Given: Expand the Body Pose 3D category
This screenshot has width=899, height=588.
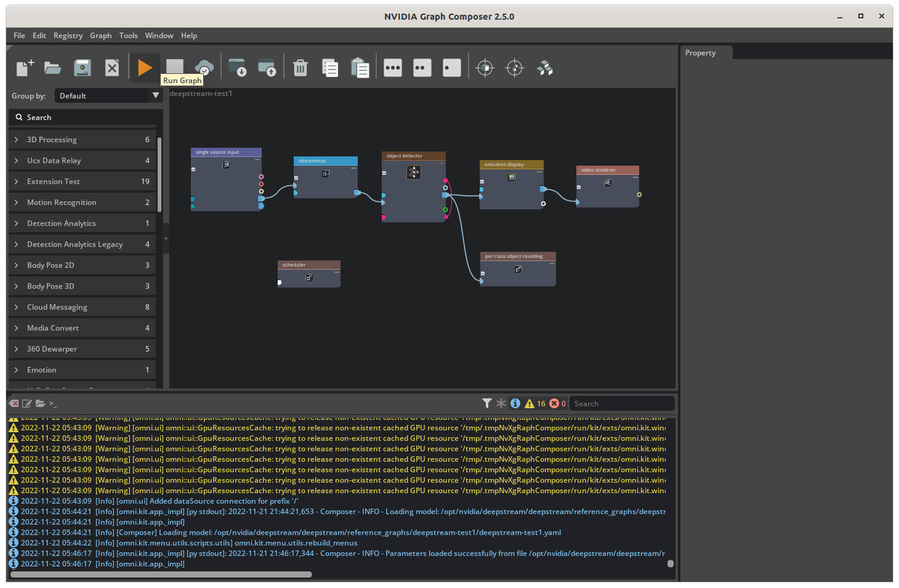Looking at the screenshot, I should (x=82, y=286).
